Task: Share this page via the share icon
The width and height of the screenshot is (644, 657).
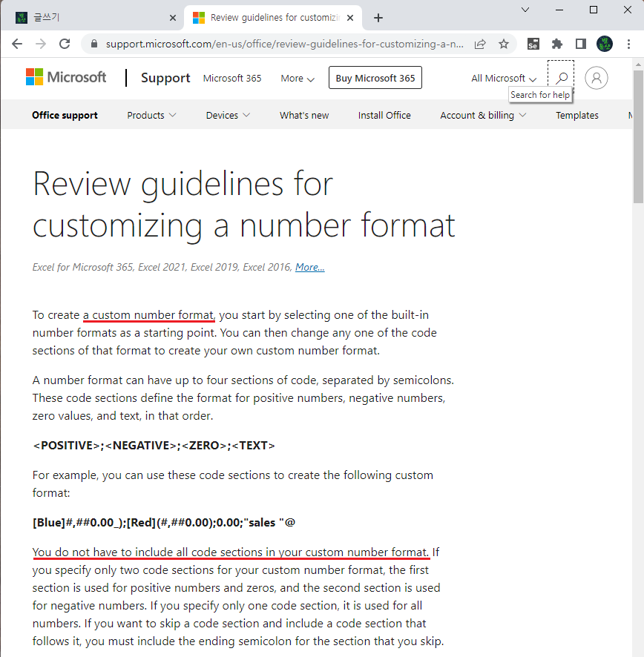Action: (480, 44)
